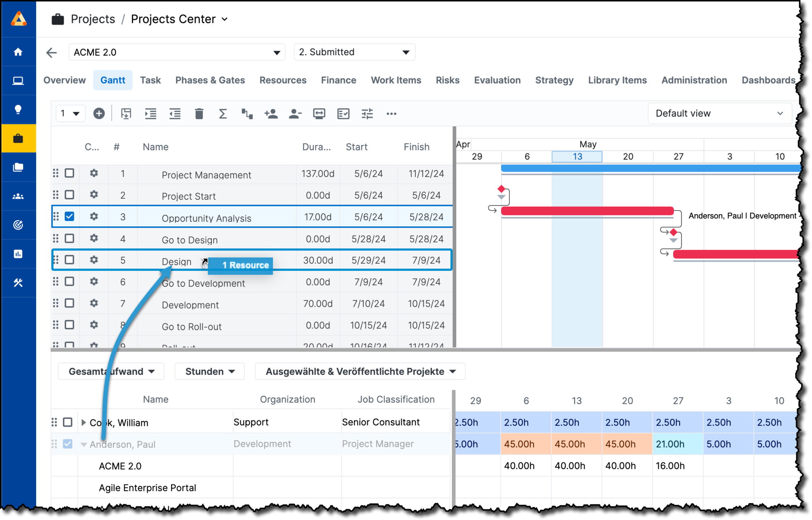Indent the task with indent icon
Screen dimensions: 812x520
(x=151, y=114)
